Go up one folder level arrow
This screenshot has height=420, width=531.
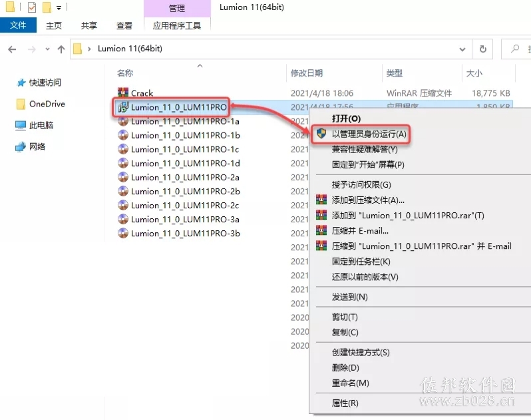[x=61, y=49]
